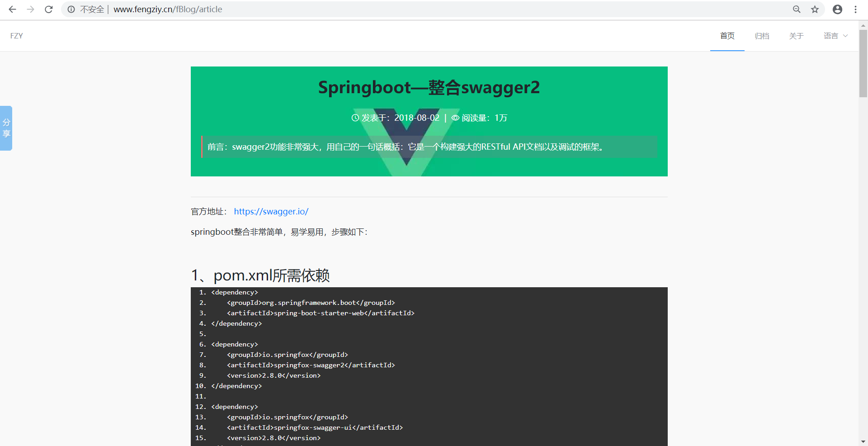Screen dimensions: 868x446
Task: Open the browser three-dot menu
Action: click(855, 9)
